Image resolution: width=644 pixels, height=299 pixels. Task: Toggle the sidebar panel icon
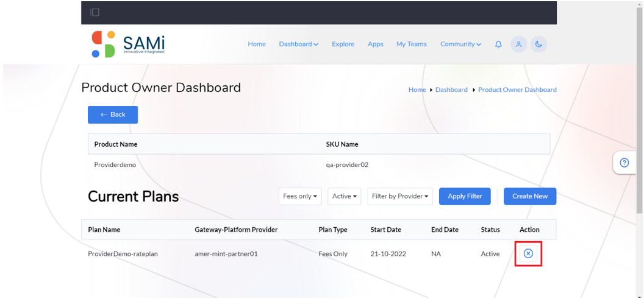tap(95, 12)
